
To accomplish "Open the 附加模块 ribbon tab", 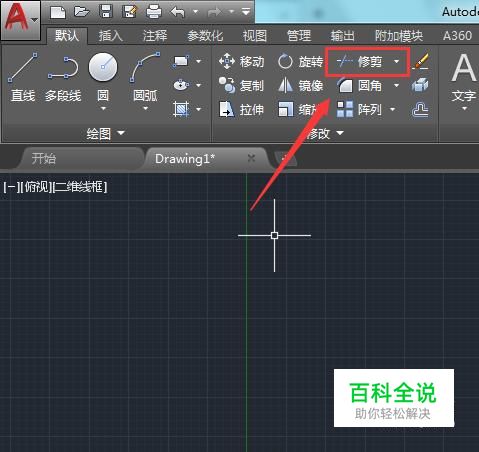I will 399,35.
